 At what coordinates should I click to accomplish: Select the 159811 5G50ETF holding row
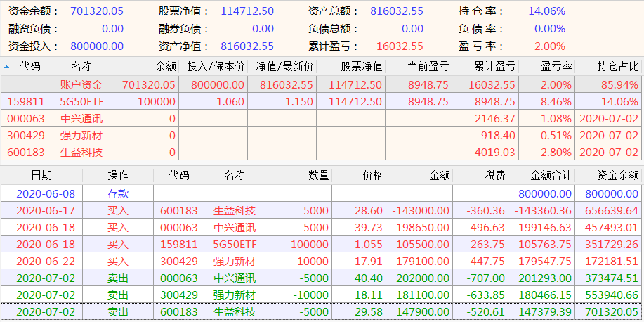(321, 101)
